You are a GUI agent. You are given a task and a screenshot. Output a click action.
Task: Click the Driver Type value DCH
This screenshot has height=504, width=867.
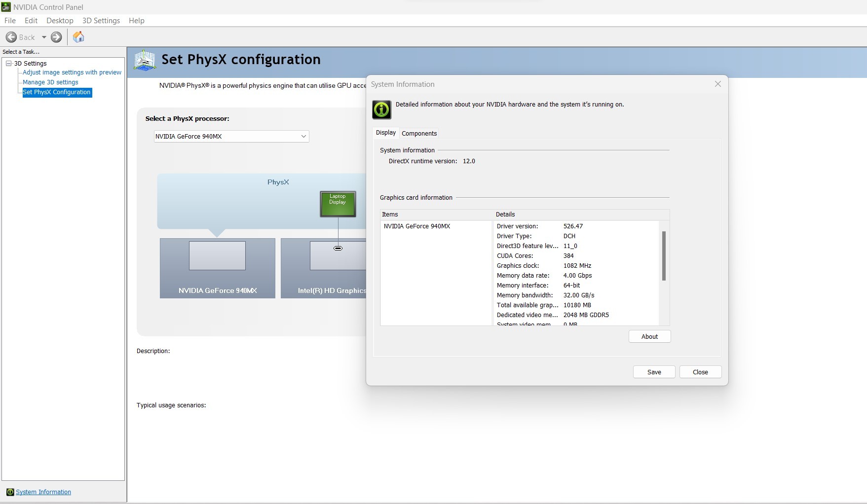[x=569, y=236]
